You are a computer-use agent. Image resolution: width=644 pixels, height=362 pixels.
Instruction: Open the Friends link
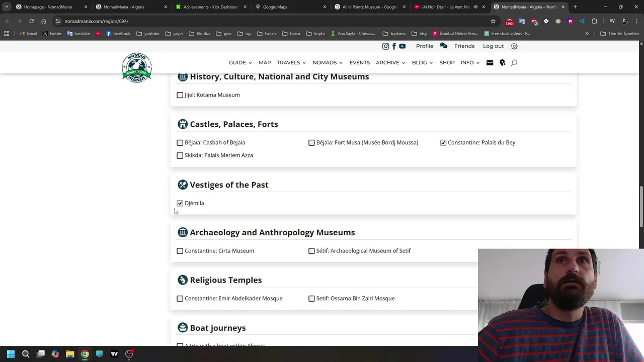click(464, 46)
